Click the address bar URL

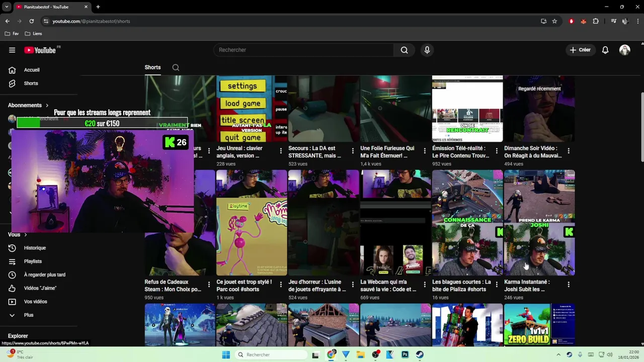pyautogui.click(x=91, y=21)
